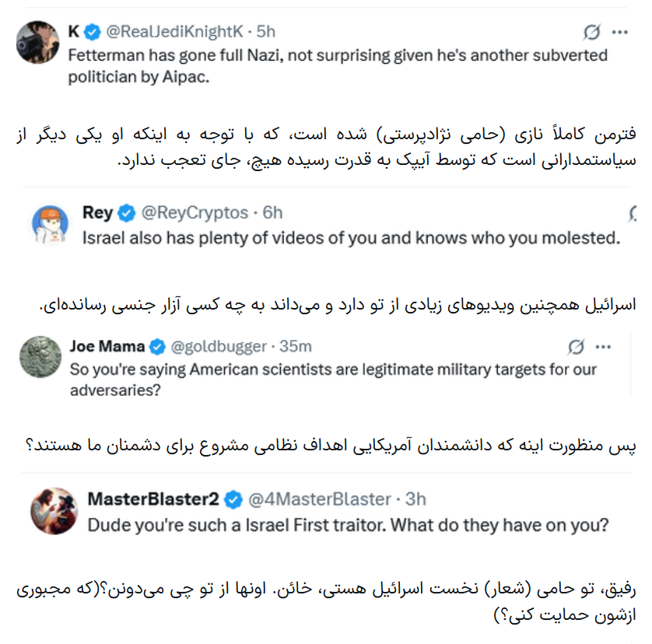Open Joe Mama's coin avatar
Screen dimensions: 652x644
coord(40,357)
